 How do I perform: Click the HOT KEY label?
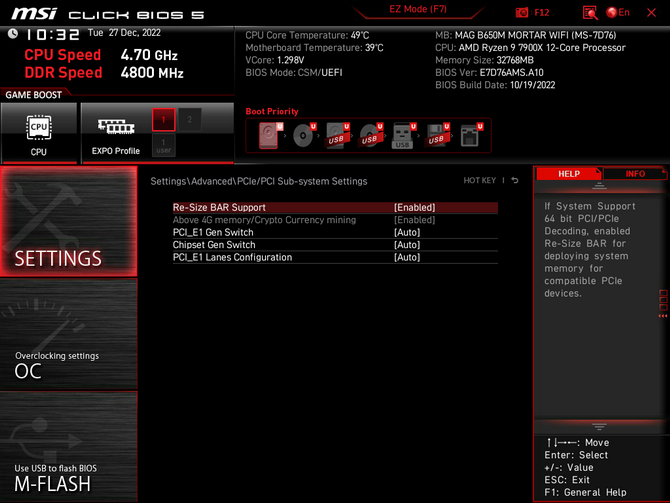click(479, 181)
